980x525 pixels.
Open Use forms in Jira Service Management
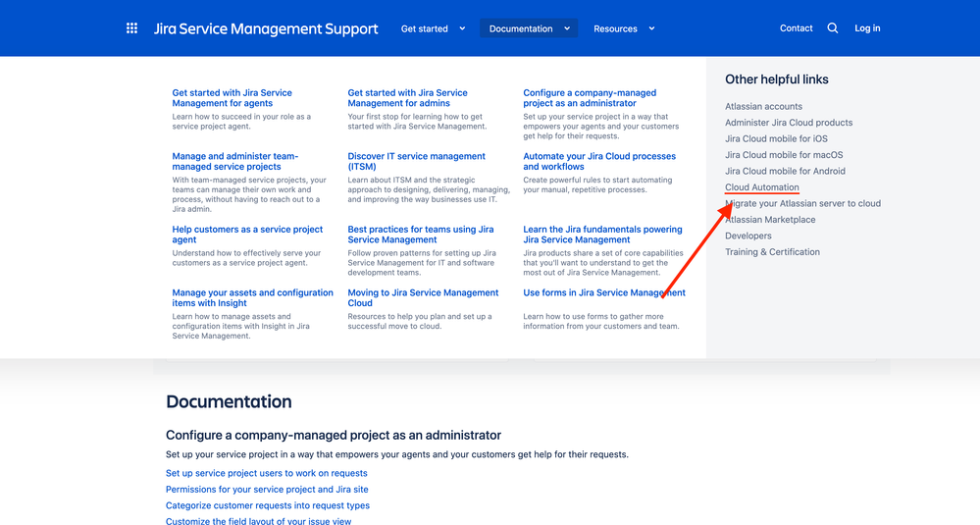pos(604,292)
